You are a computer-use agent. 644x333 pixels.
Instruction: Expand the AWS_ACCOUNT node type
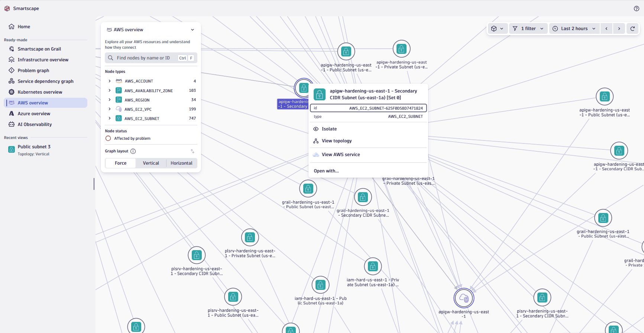click(x=110, y=81)
